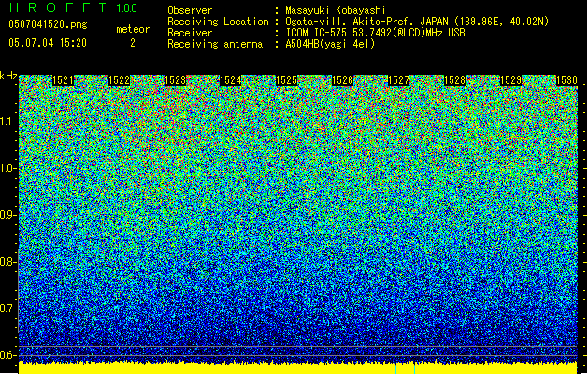588x374 pixels.
Task: Click the Receiving antenna label
Action: tap(215, 44)
